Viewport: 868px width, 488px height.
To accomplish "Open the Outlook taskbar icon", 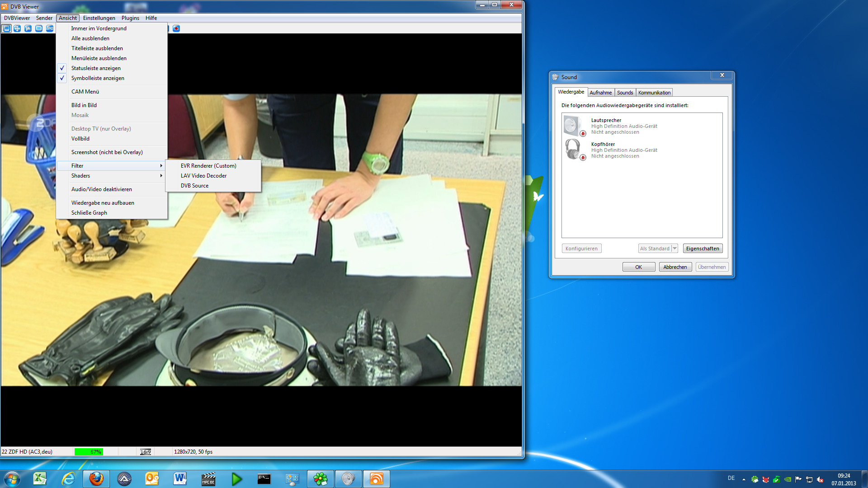I will pos(152,479).
